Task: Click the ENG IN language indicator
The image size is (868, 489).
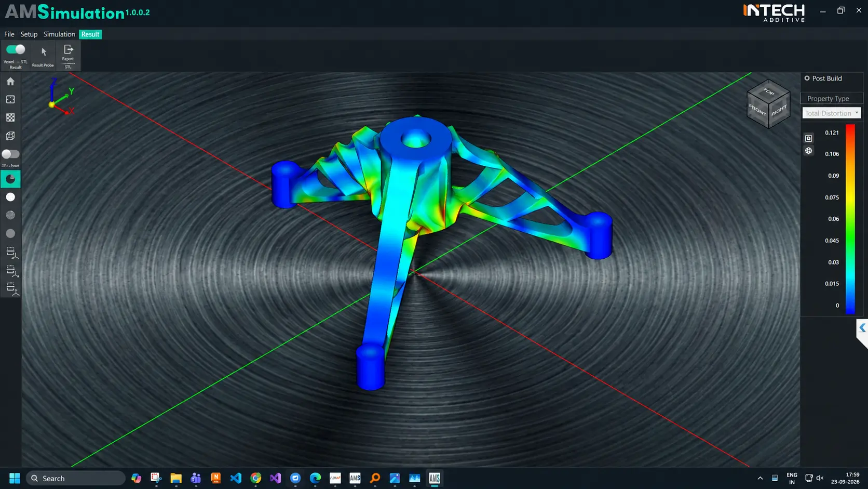Action: tap(792, 478)
